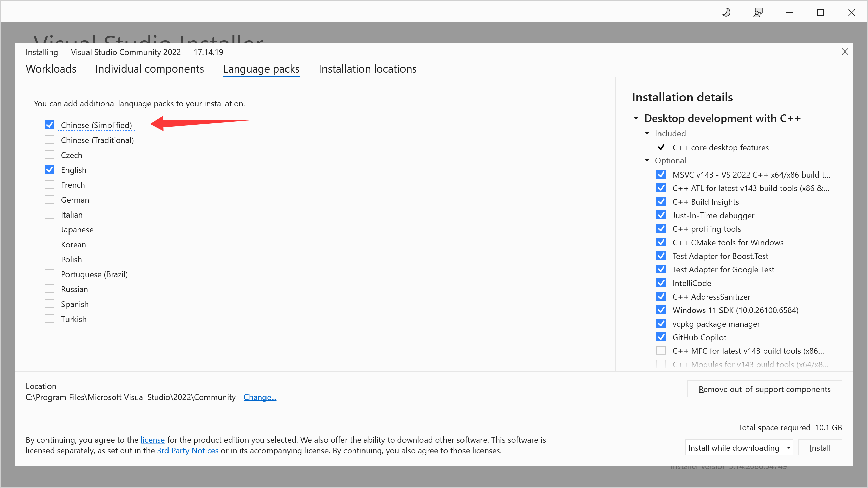Screen dimensions: 868x488
Task: Click the Install button
Action: tap(820, 448)
